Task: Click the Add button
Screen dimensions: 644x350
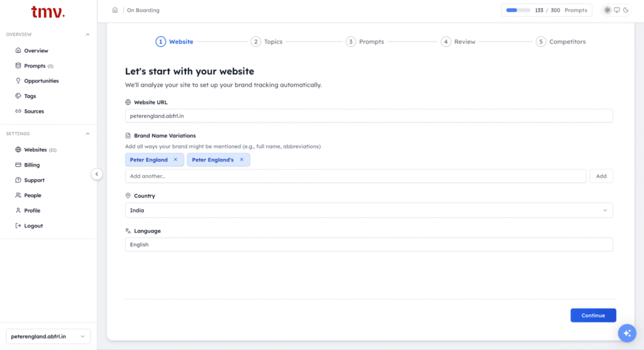Action: coord(601,176)
